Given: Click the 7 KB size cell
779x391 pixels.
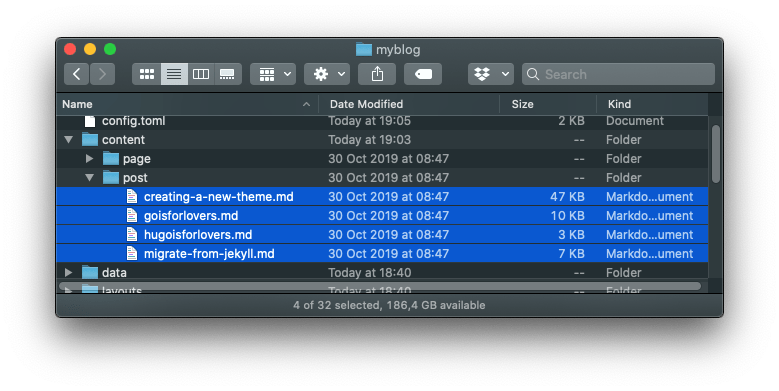Looking at the screenshot, I should pos(571,253).
